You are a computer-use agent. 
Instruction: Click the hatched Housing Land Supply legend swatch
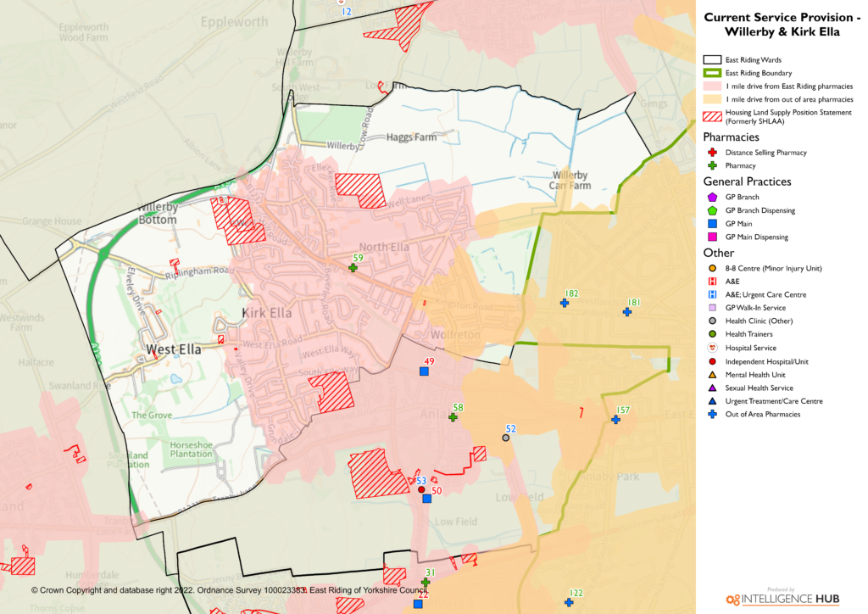click(712, 116)
